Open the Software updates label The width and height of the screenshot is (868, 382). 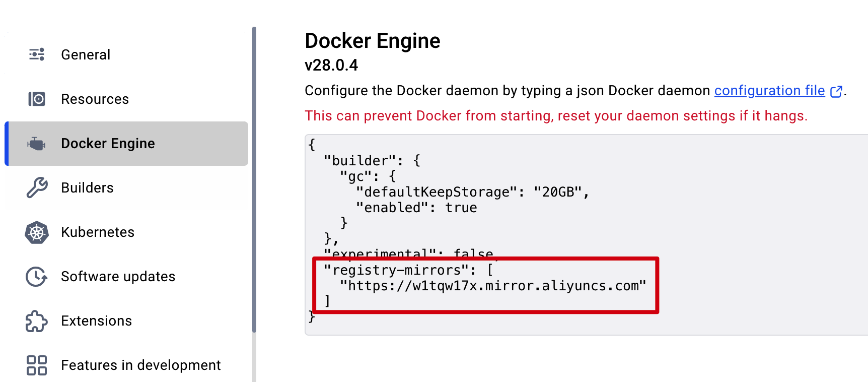(118, 276)
